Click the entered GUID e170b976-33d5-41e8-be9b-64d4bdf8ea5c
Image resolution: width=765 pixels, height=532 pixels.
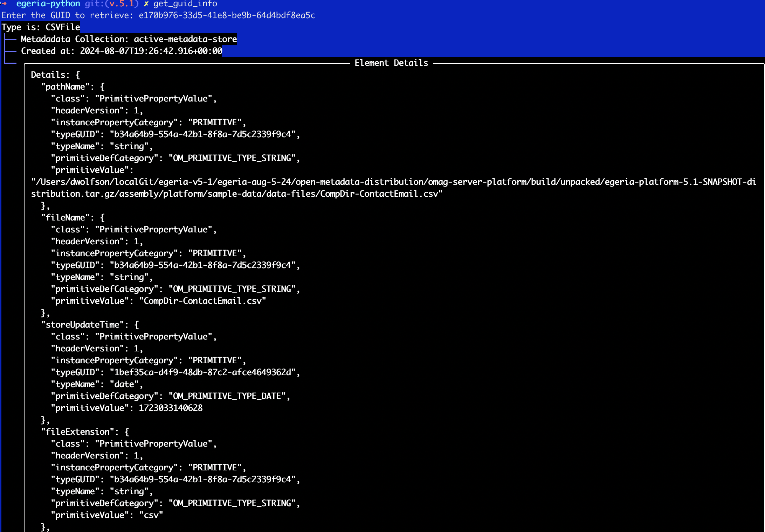pos(227,15)
